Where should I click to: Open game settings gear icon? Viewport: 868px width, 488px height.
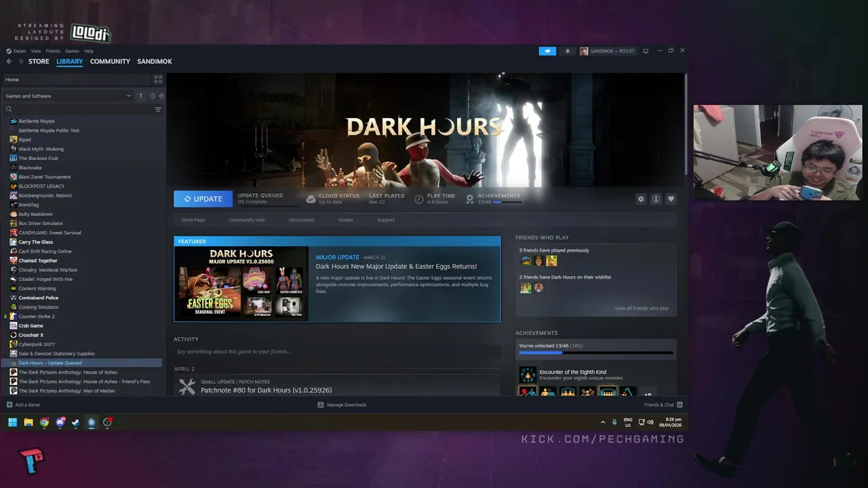click(641, 199)
